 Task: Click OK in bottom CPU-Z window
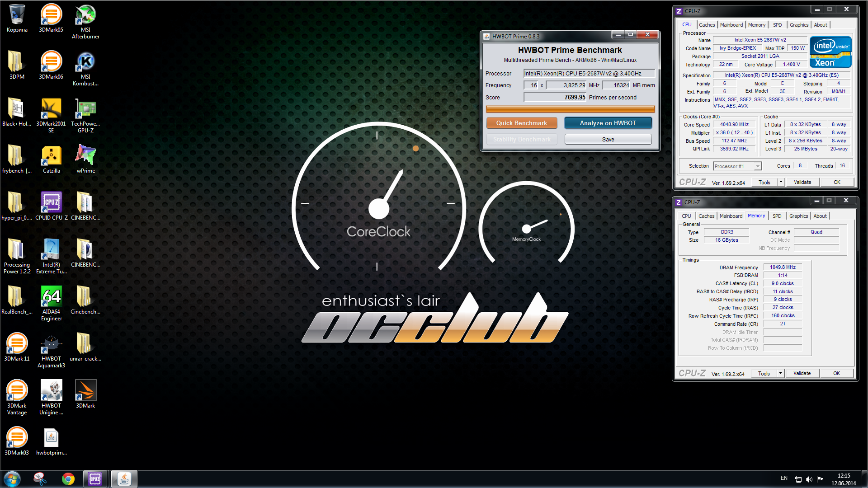coord(836,373)
